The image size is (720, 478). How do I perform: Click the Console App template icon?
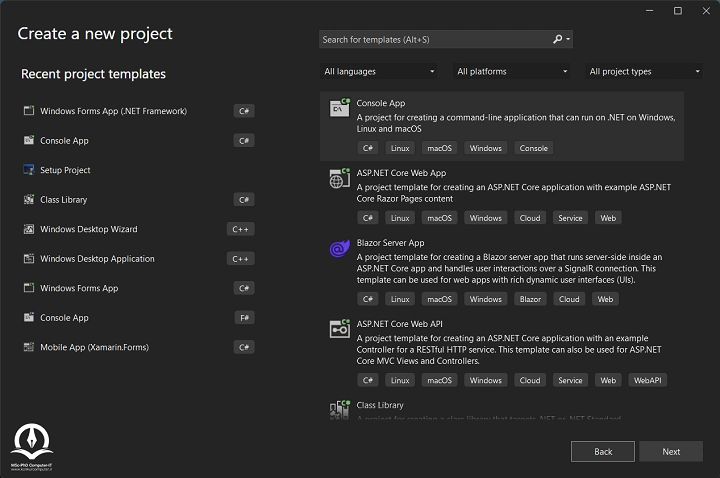[x=339, y=109]
